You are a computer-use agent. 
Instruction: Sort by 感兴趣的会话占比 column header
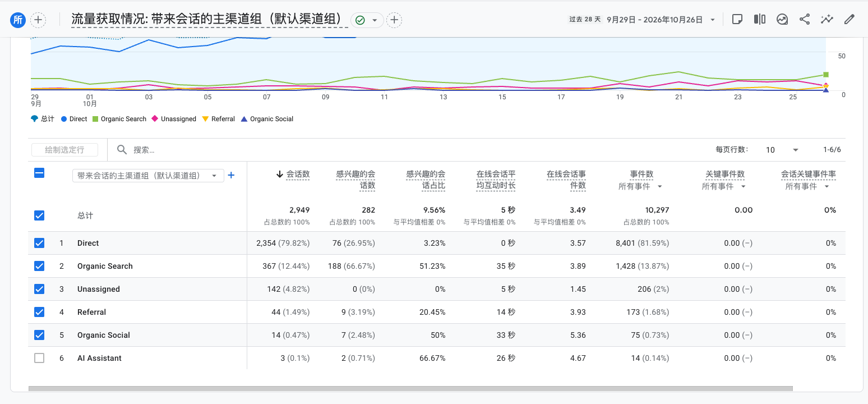pyautogui.click(x=426, y=180)
